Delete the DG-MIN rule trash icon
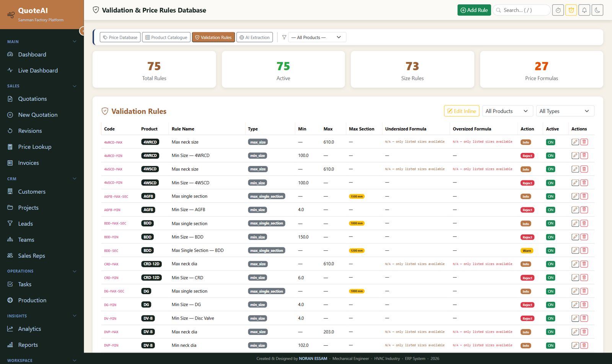Image resolution: width=612 pixels, height=364 pixels. (x=584, y=305)
